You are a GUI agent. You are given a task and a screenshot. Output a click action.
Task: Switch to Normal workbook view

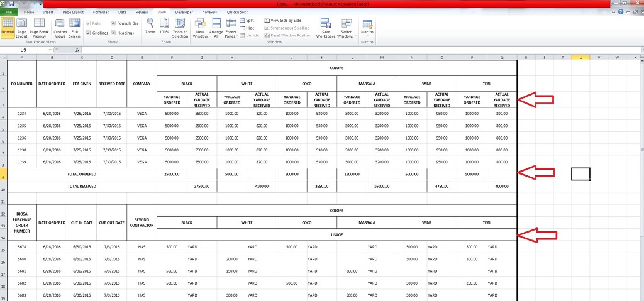coord(8,28)
